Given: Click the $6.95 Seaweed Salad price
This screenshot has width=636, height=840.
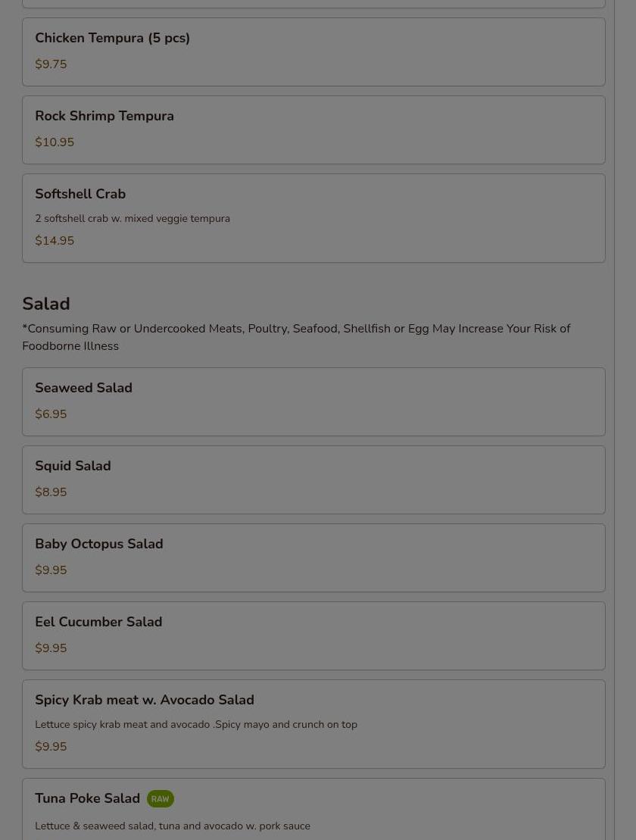Looking at the screenshot, I should click(x=51, y=414).
